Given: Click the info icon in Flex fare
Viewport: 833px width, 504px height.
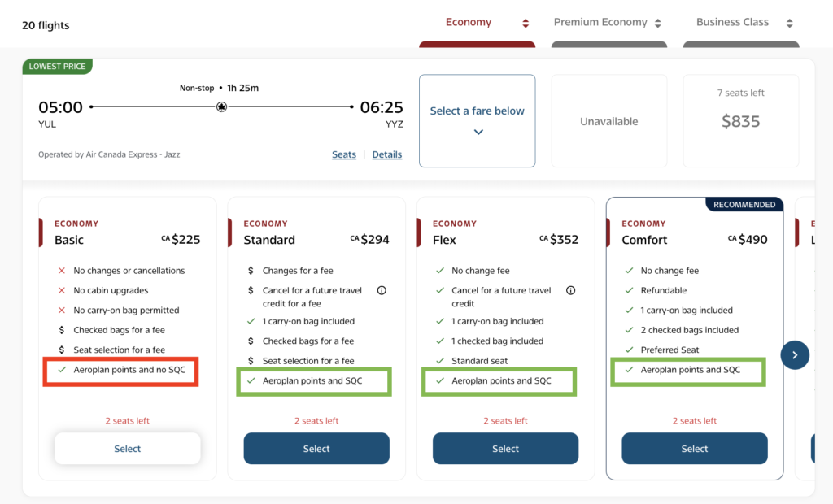Looking at the screenshot, I should pos(570,290).
